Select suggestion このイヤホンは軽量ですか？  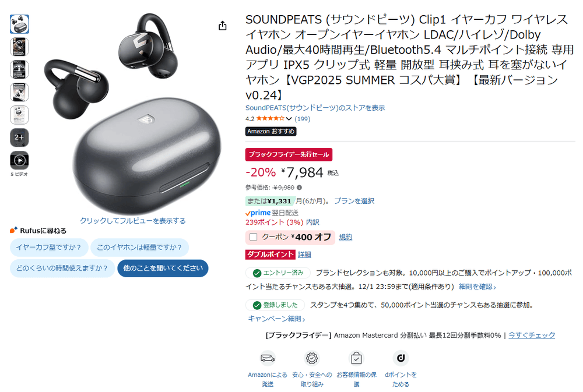[139, 248]
